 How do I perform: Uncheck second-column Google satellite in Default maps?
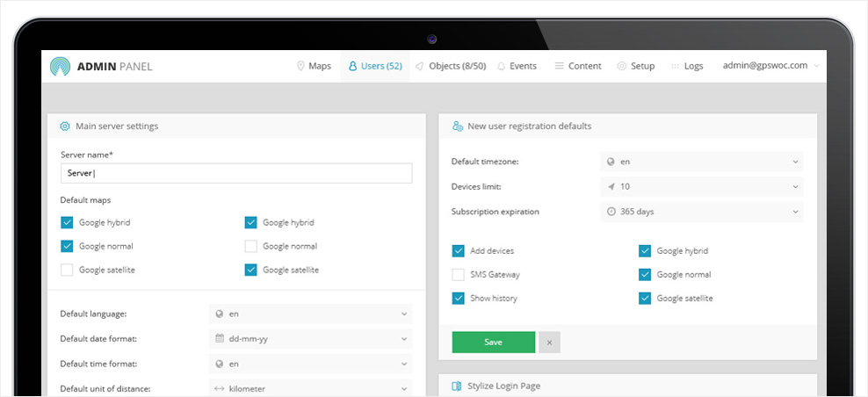pos(250,271)
